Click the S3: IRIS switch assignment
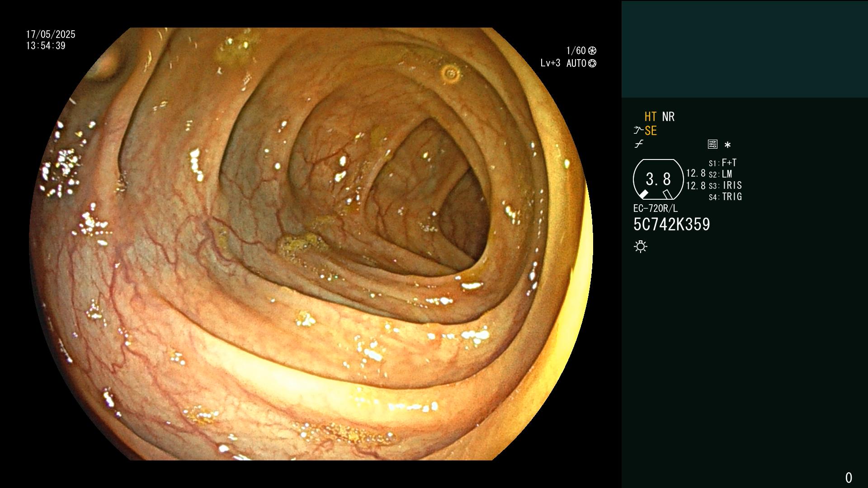The image size is (868, 488). pos(725,185)
